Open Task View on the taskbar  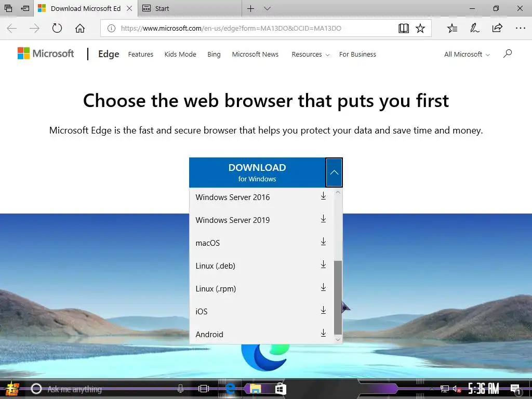click(x=204, y=389)
